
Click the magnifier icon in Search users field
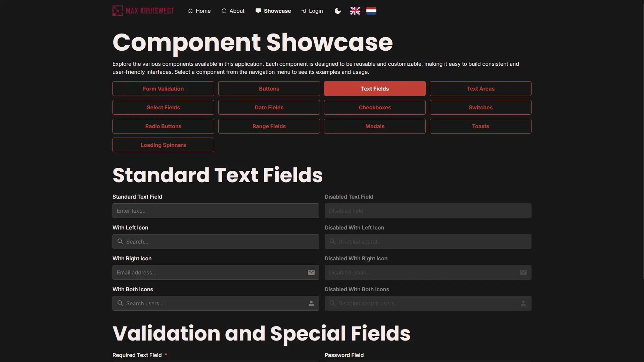click(120, 303)
